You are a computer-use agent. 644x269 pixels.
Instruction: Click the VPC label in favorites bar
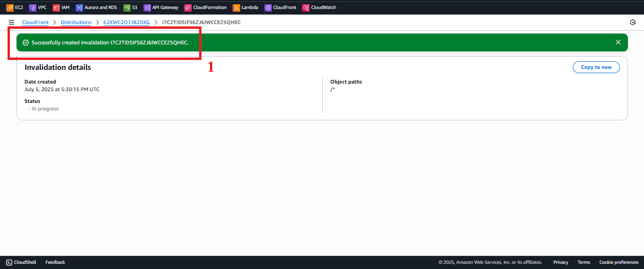click(x=42, y=8)
